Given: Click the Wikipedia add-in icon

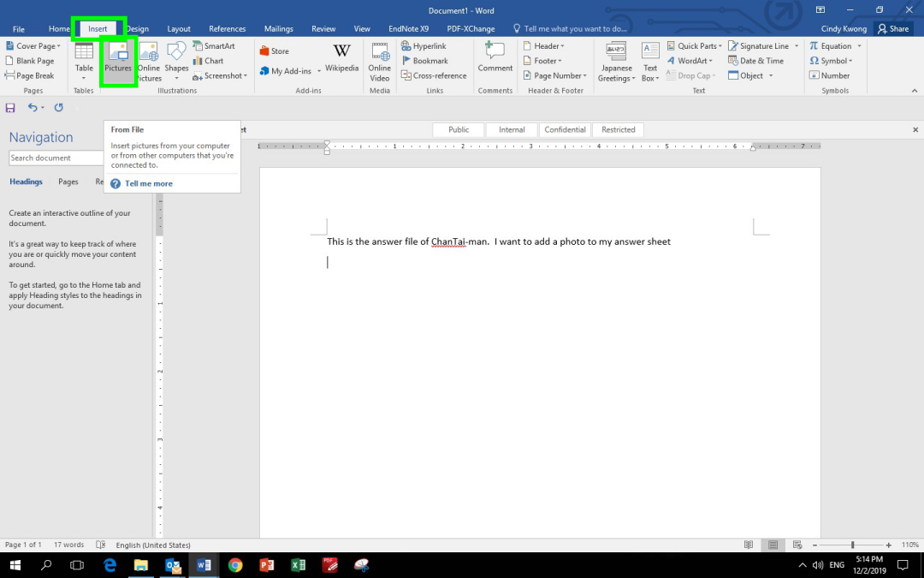Looking at the screenshot, I should [341, 58].
